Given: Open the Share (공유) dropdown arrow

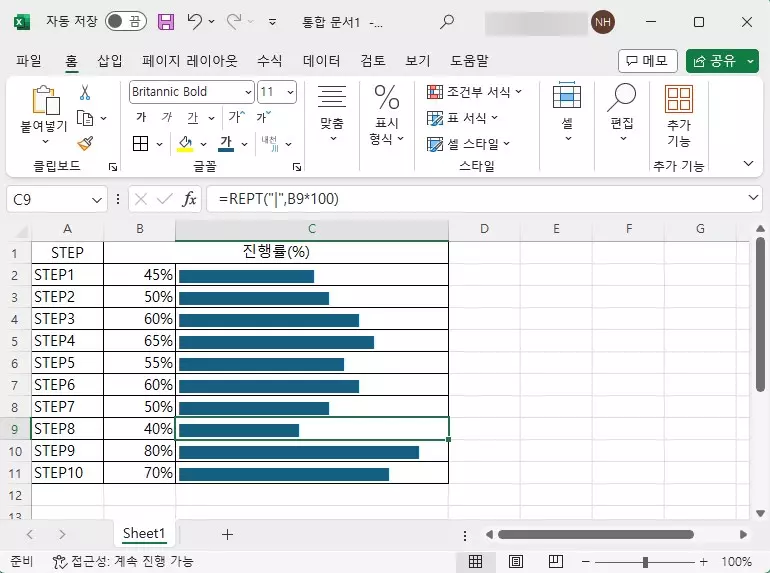Looking at the screenshot, I should pyautogui.click(x=750, y=61).
